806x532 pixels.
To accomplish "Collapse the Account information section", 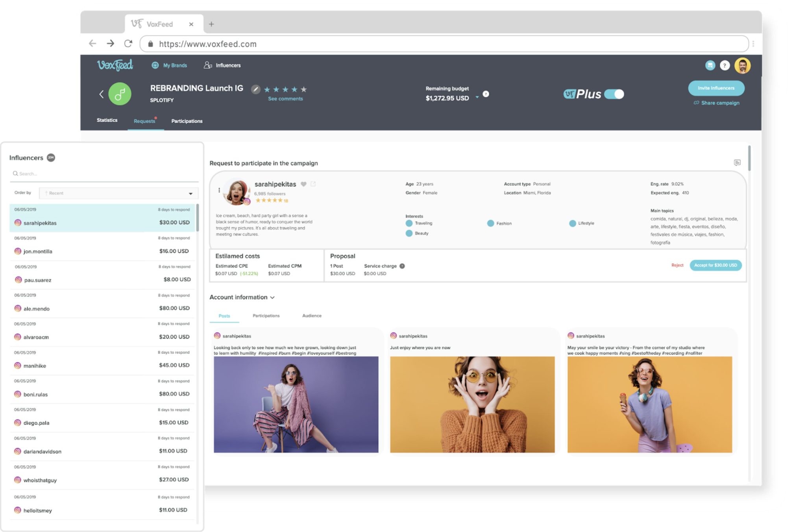I will click(x=273, y=298).
